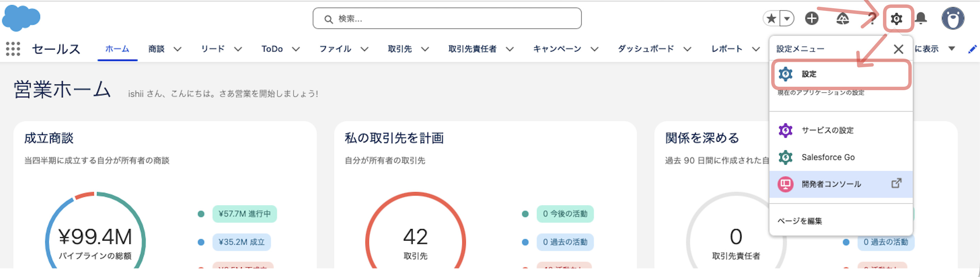
Task: Expand the 取引先 tab chevron
Action: 425,49
